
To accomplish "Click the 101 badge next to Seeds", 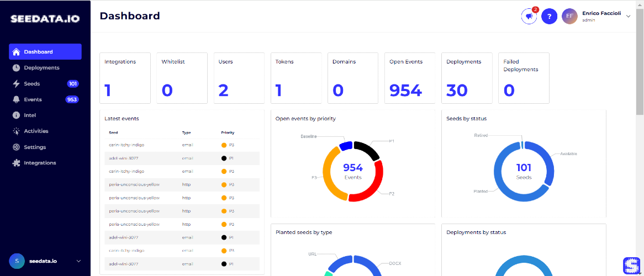I will 73,84.
